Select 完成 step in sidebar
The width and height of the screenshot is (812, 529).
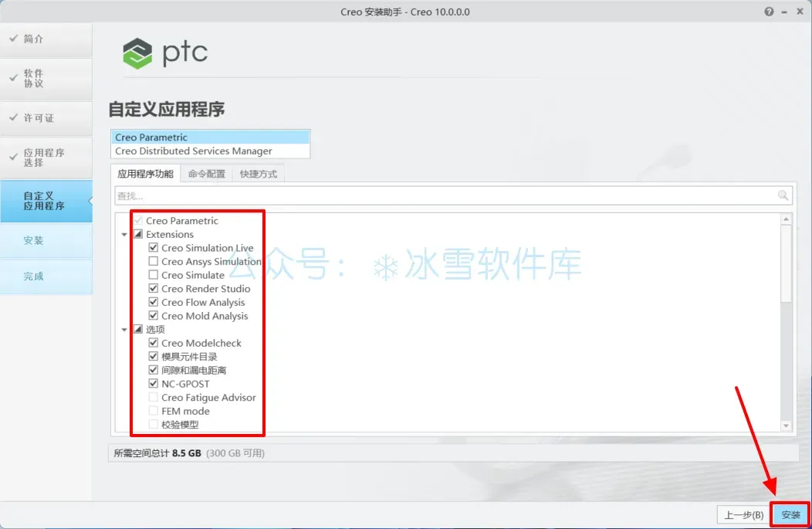pos(46,276)
